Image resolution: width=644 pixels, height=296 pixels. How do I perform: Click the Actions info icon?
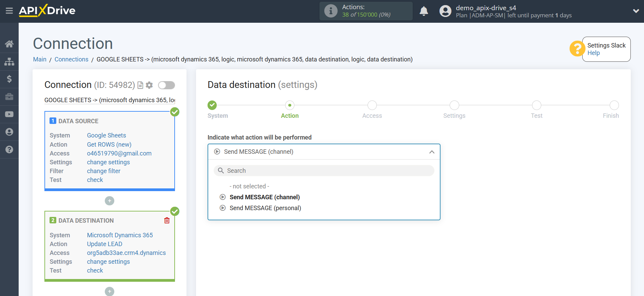(x=331, y=11)
